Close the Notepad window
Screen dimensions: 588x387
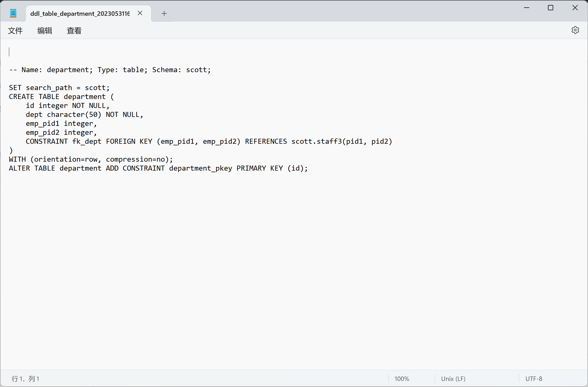click(x=575, y=8)
